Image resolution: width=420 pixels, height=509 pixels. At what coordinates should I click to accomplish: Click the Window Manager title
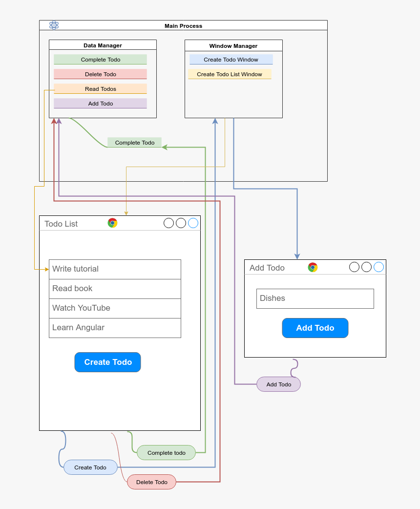233,46
